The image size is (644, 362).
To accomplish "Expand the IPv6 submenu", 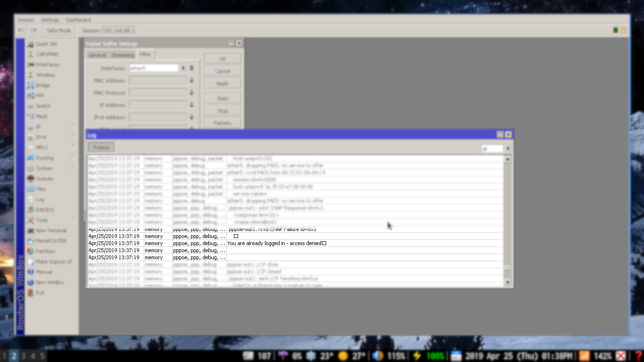I will coord(74,137).
